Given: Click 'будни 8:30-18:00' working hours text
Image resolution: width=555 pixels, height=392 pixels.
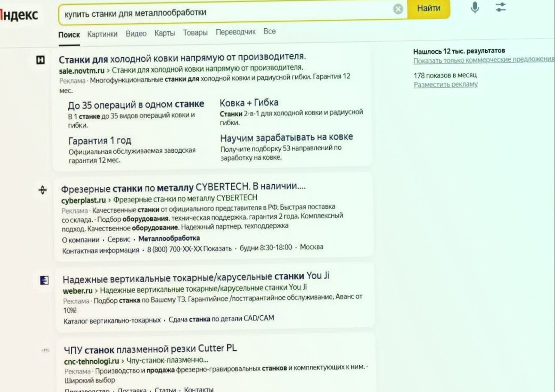Looking at the screenshot, I should 266,247.
